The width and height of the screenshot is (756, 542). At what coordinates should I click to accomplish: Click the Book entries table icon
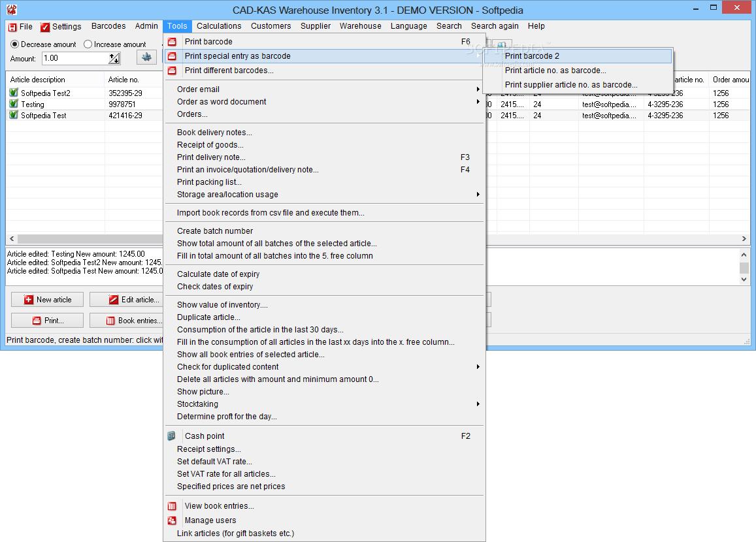coord(110,321)
